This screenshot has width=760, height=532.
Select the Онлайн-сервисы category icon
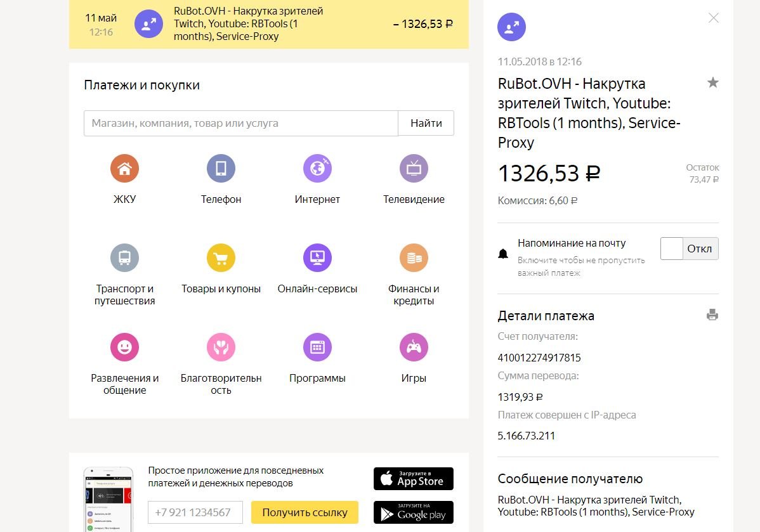pos(317,258)
